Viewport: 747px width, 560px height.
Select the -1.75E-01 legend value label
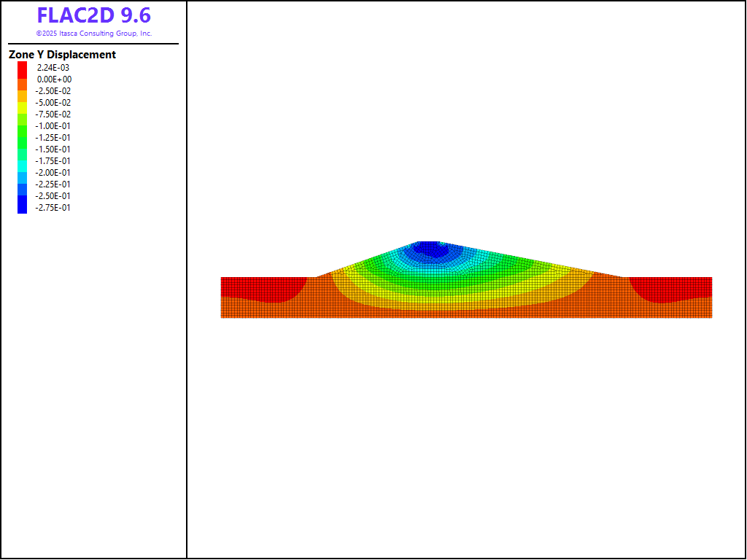(x=53, y=161)
